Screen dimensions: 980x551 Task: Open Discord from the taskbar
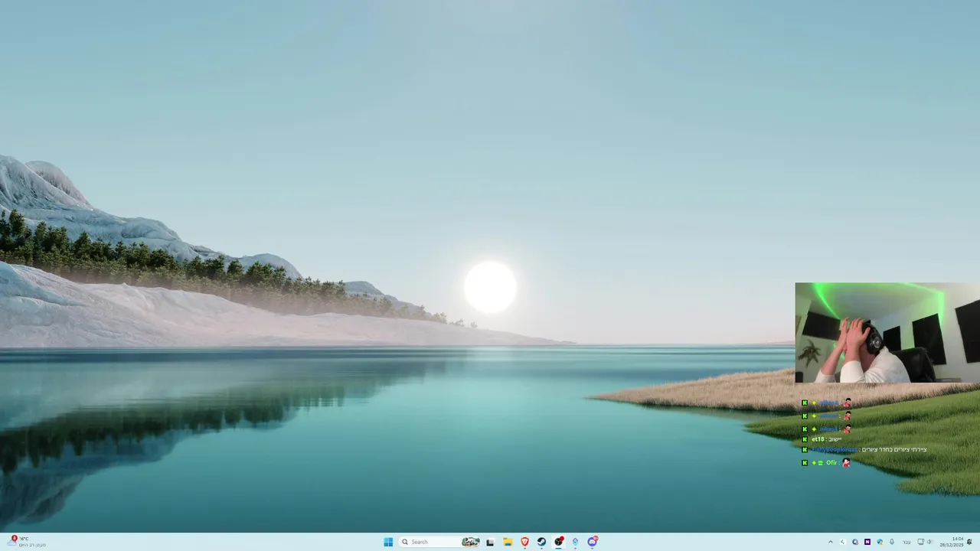pos(593,542)
